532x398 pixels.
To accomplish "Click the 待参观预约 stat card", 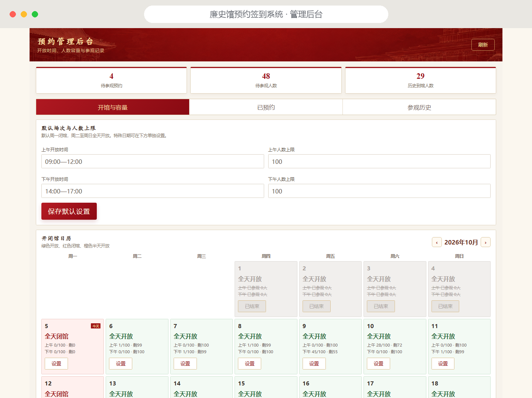I will pyautogui.click(x=111, y=80).
